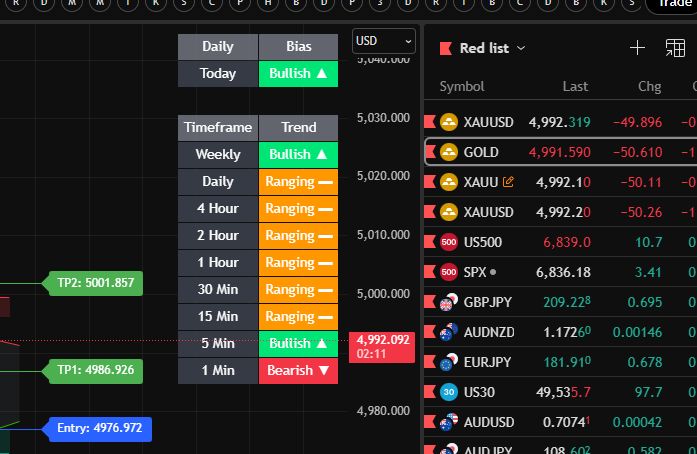
Task: Click the gold icon next to GOLD
Action: point(449,152)
